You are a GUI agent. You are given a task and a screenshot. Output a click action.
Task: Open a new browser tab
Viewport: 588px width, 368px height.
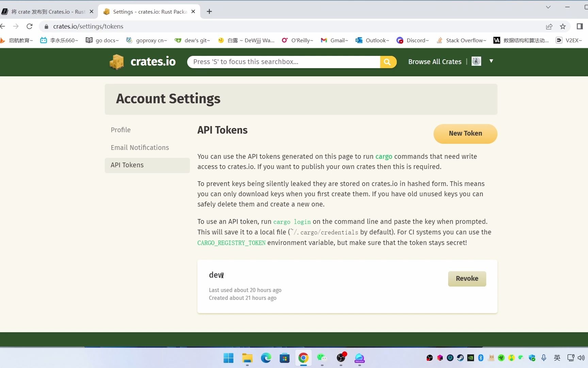coord(209,12)
